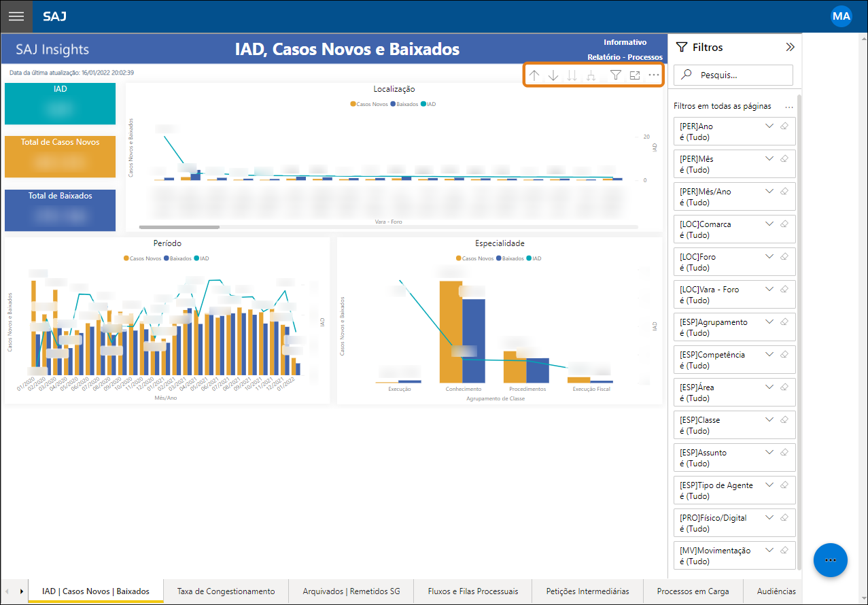Clear the [ESP]Assunto filter eraser

click(x=784, y=452)
